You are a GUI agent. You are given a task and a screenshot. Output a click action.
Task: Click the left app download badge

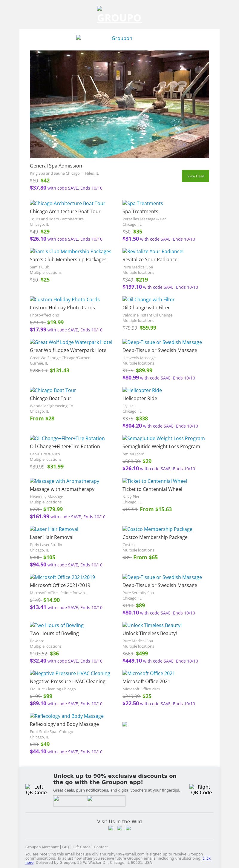[70, 801]
